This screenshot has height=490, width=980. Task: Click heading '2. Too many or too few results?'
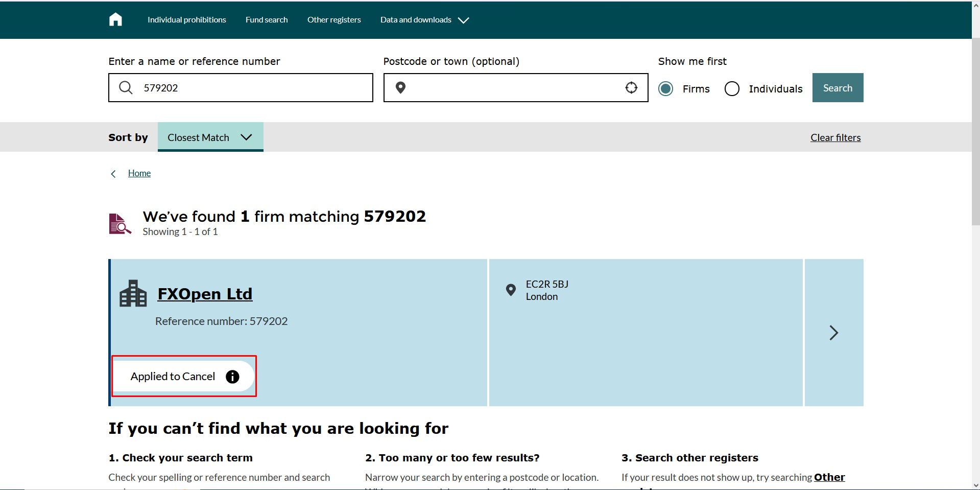click(452, 458)
